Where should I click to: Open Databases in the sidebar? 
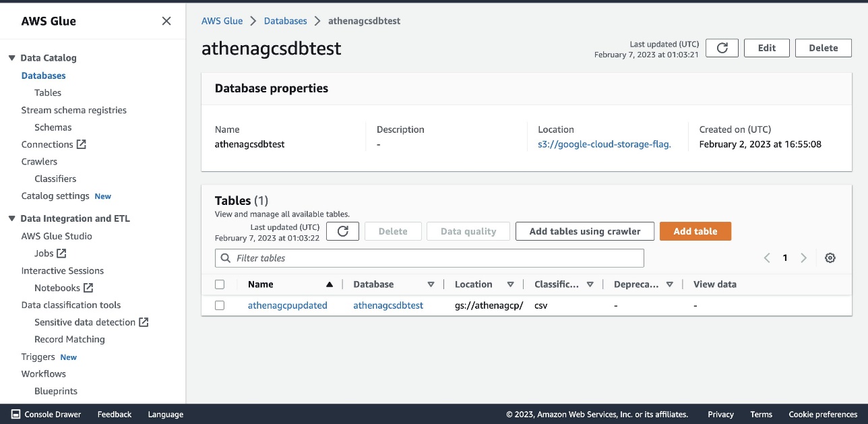[44, 75]
